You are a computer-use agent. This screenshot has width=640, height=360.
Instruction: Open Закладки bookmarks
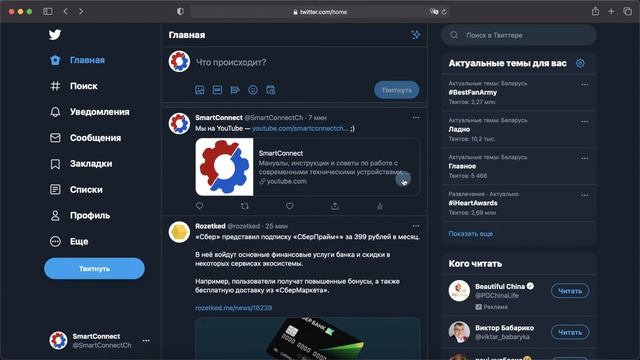coord(81,164)
